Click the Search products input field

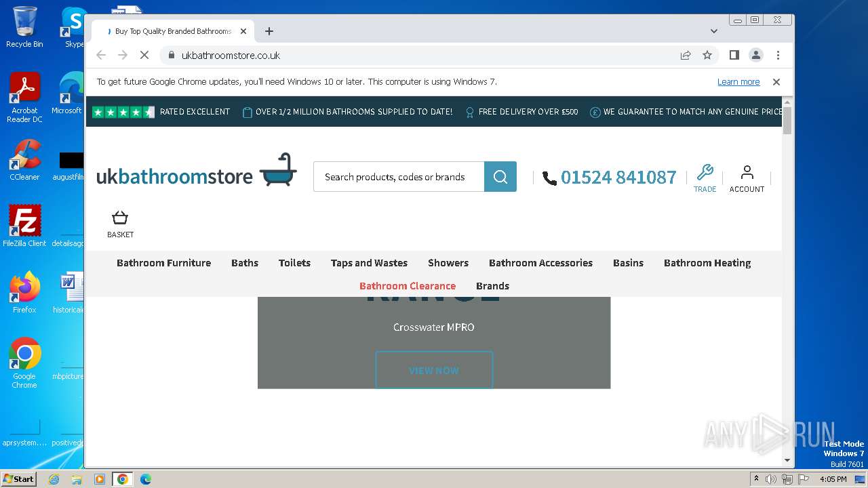399,177
